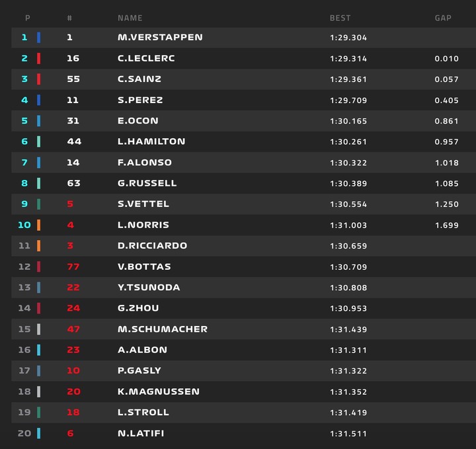Click the teal team color bar beside Hamilton
The height and width of the screenshot is (449, 476).
38,142
